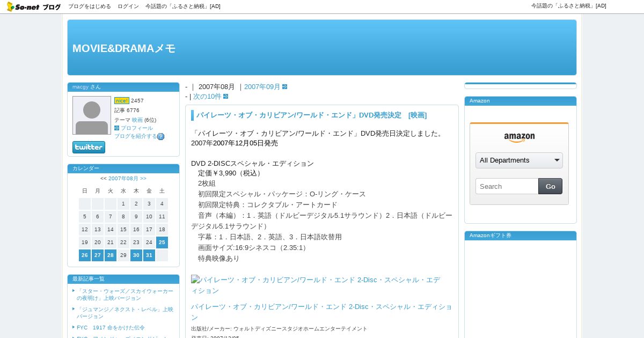Select calendar date 26
Image resolution: width=644 pixels, height=338 pixels.
85,255
